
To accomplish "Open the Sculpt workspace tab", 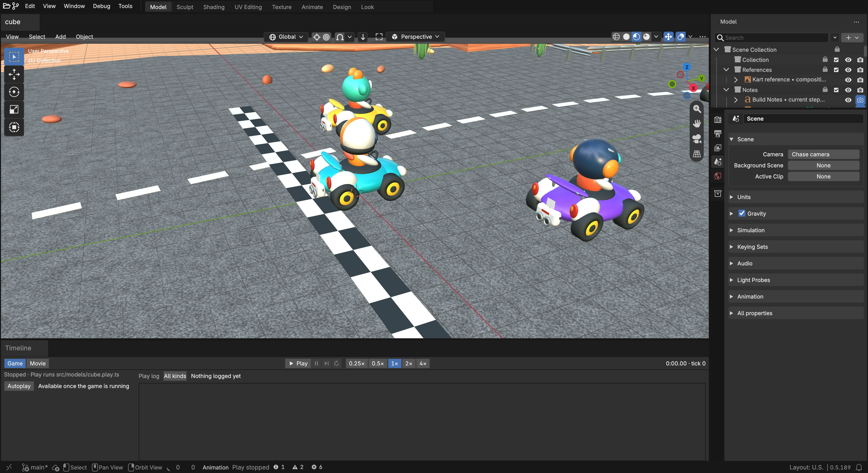I will point(185,7).
